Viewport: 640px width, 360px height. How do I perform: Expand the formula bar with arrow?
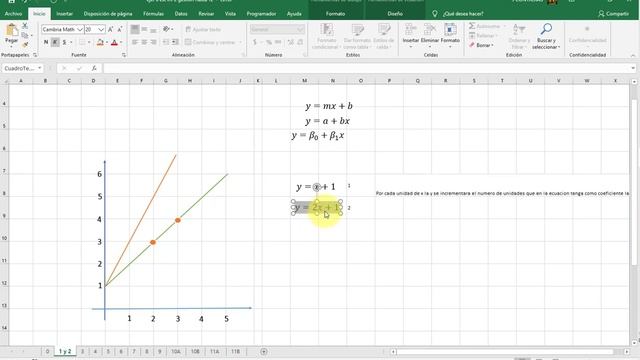tap(633, 68)
